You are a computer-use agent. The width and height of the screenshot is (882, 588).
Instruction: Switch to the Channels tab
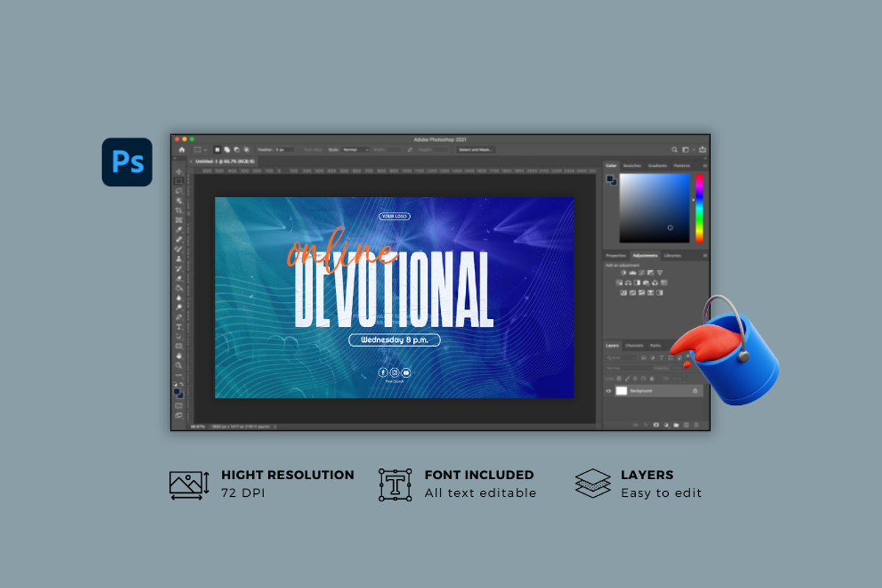[634, 345]
